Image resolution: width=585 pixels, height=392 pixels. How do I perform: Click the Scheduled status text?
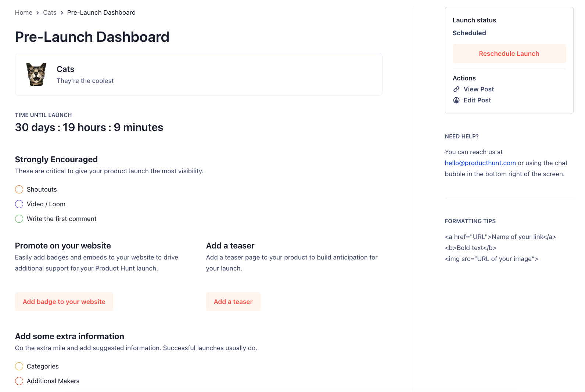coord(469,33)
